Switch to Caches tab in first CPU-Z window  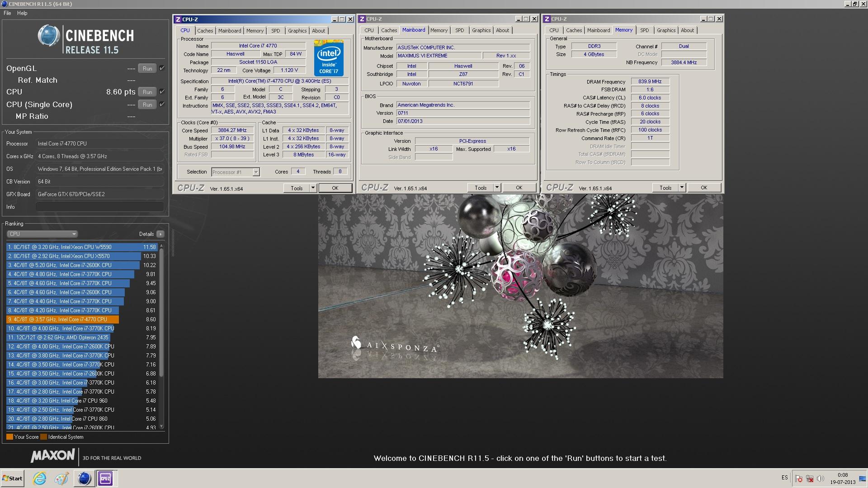(x=205, y=31)
